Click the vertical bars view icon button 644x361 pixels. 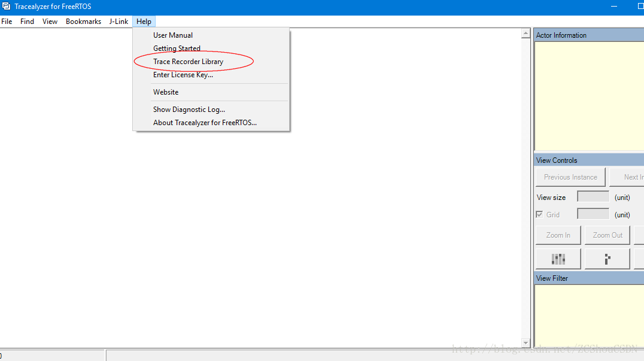pyautogui.click(x=558, y=259)
